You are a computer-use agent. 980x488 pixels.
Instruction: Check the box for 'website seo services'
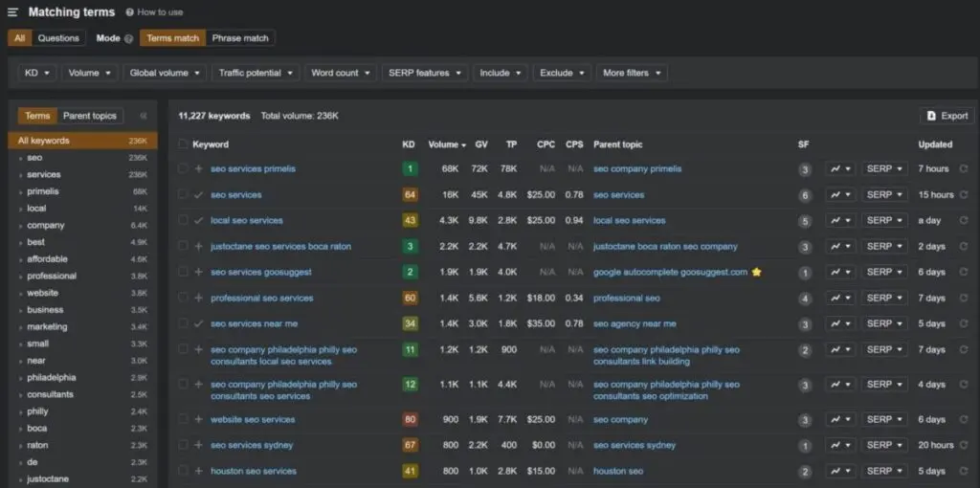[x=183, y=419]
